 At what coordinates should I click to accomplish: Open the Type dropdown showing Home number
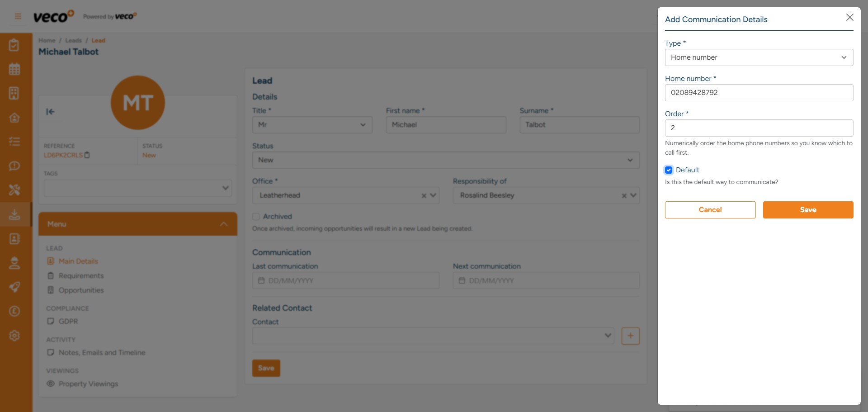759,57
